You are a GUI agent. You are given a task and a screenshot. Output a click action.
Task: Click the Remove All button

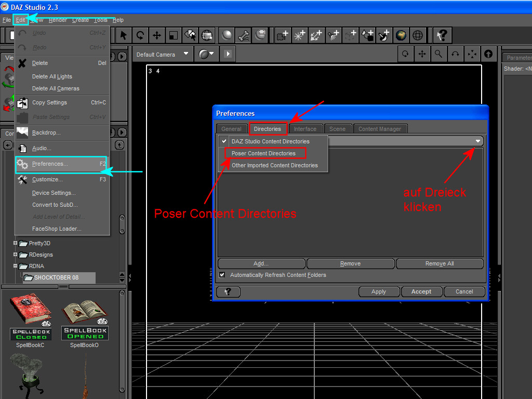440,263
